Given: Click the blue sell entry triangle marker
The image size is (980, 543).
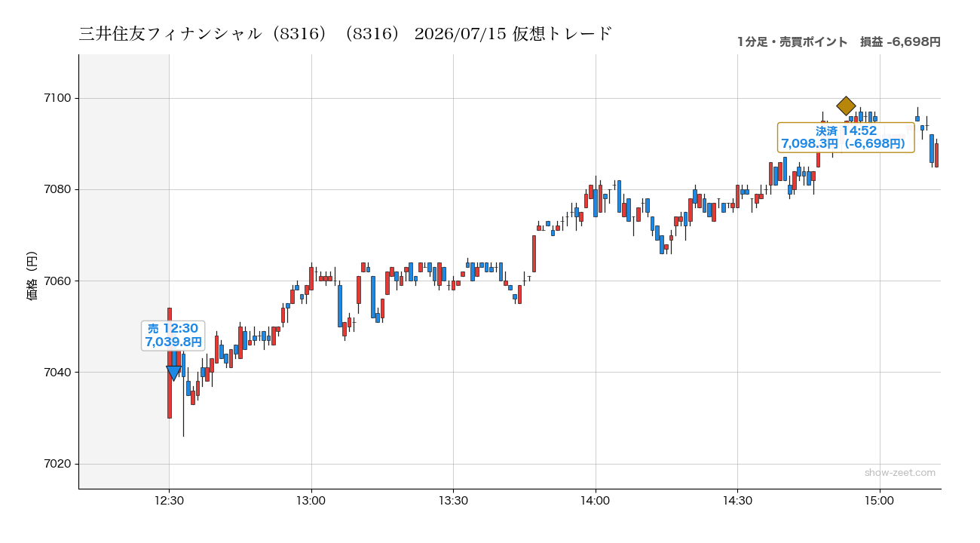Looking at the screenshot, I should (x=173, y=373).
